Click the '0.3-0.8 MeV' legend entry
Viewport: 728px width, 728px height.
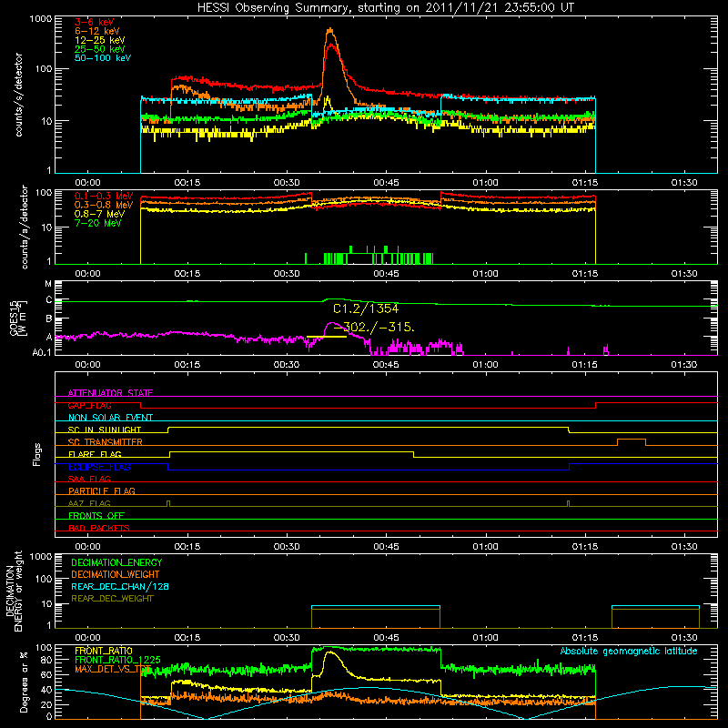(x=104, y=206)
